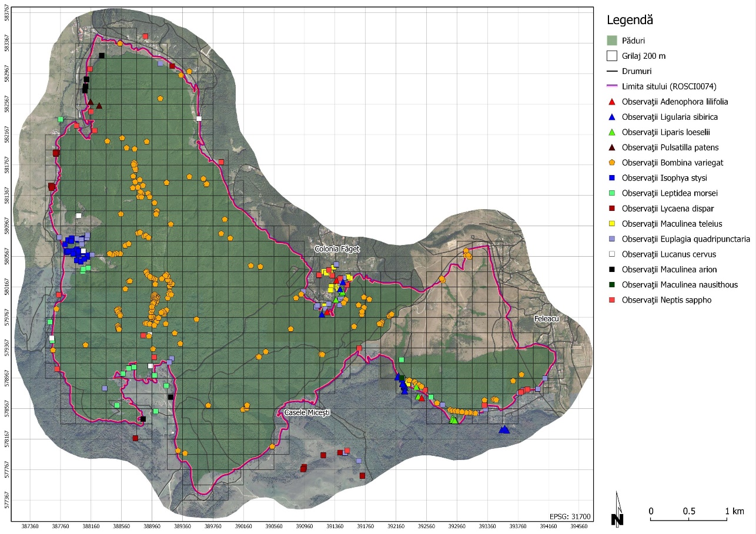
Task: Click the dark green square for Maculinea nausithous
Action: coord(612,285)
